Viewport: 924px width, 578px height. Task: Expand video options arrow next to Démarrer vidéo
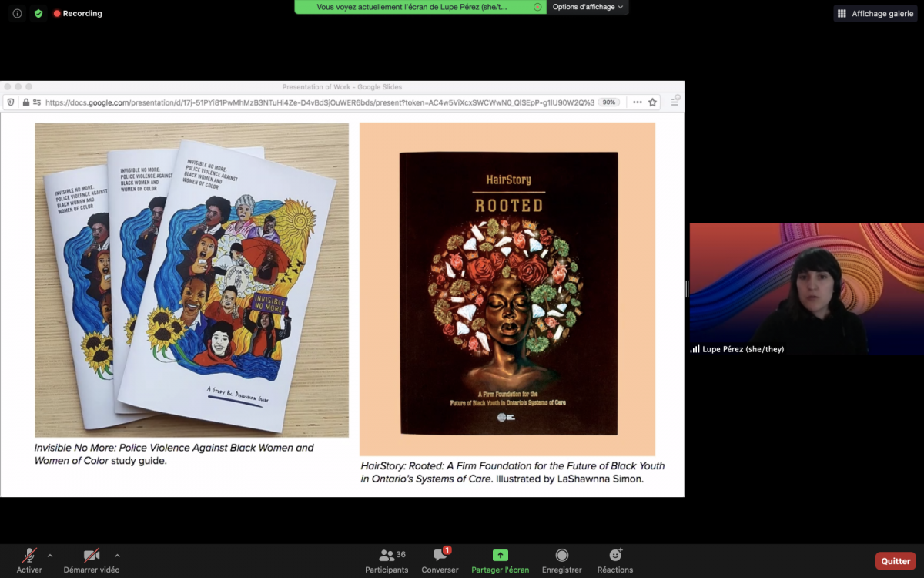coord(117,556)
